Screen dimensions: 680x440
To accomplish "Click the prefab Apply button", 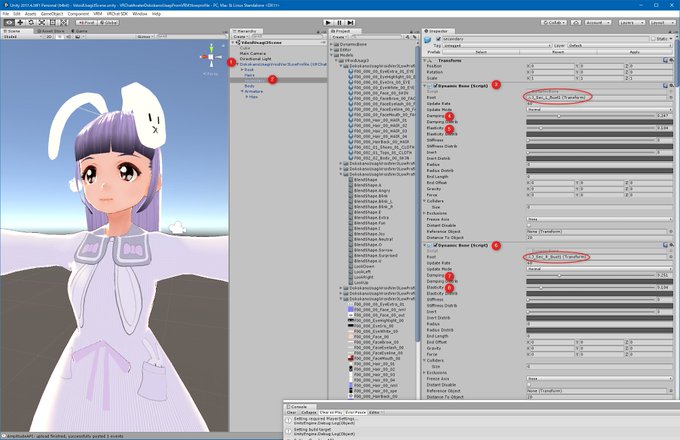I will click(635, 52).
